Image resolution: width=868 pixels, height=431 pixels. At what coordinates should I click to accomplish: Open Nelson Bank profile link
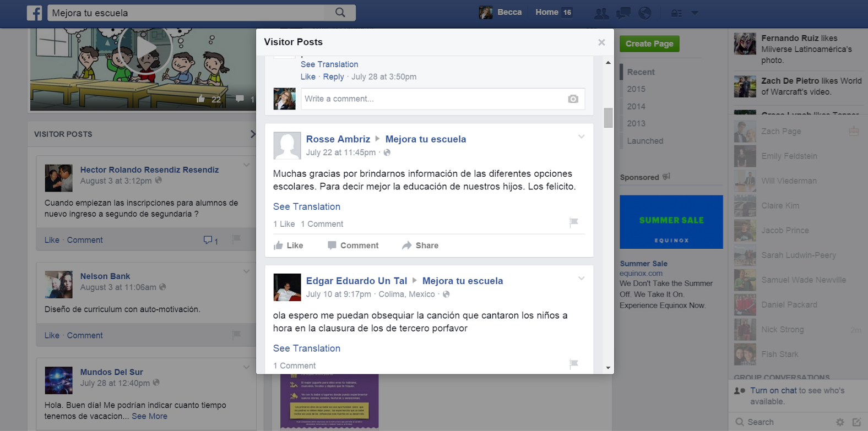(105, 276)
